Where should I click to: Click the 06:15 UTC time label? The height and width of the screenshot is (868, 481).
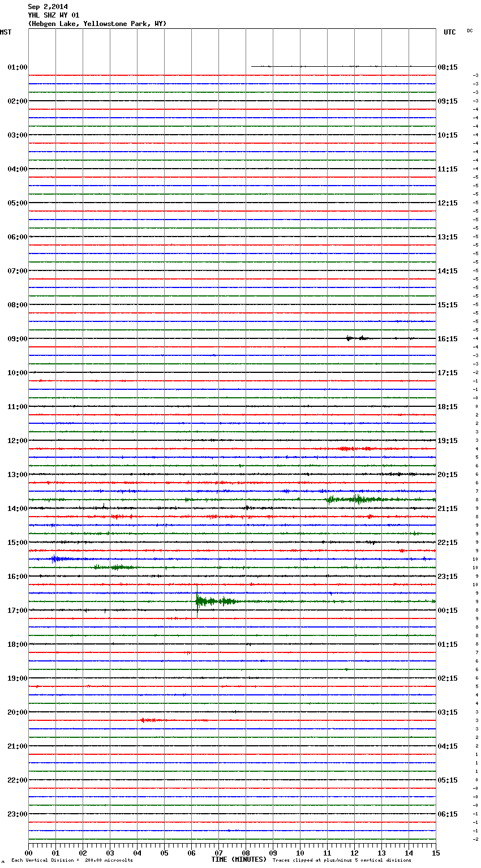coord(448,814)
